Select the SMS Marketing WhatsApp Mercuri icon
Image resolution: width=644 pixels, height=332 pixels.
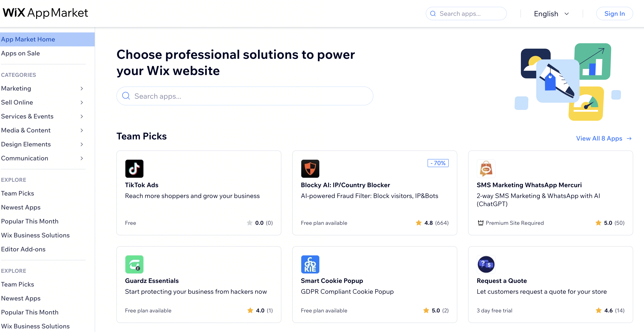point(486,168)
